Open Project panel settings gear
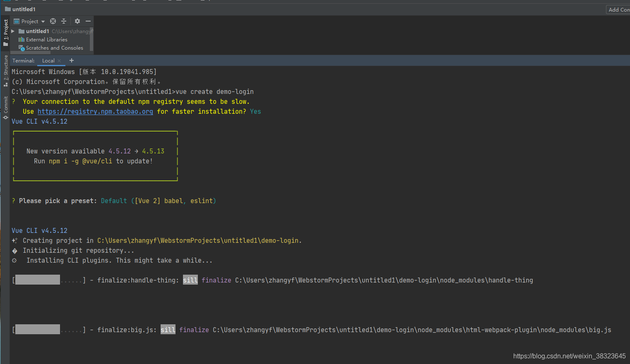The width and height of the screenshot is (630, 364). [77, 21]
